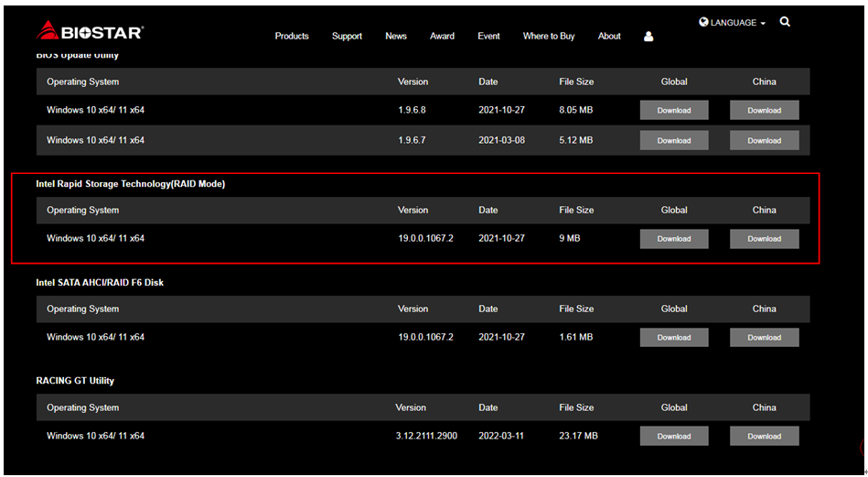Click the 9 MB file size

570,239
